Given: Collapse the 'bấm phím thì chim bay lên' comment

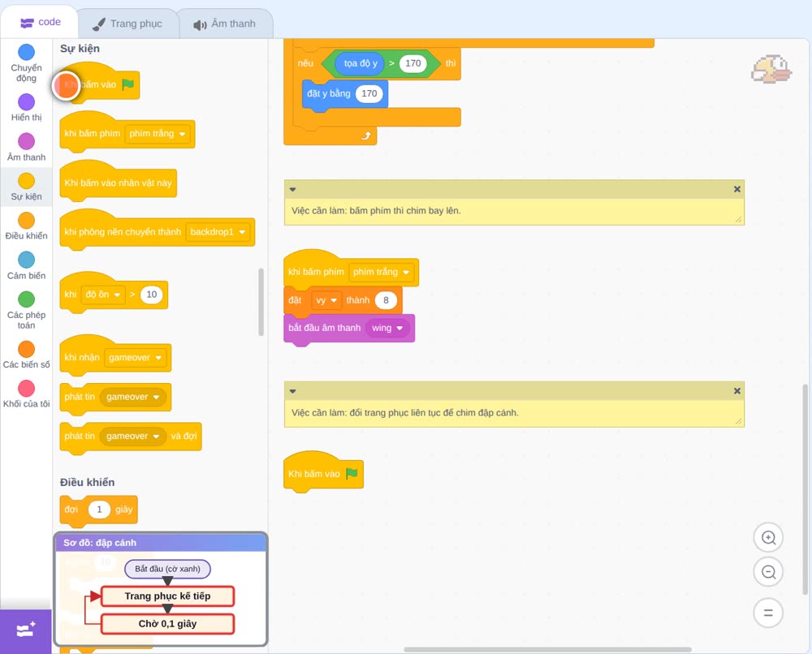Looking at the screenshot, I should (292, 189).
